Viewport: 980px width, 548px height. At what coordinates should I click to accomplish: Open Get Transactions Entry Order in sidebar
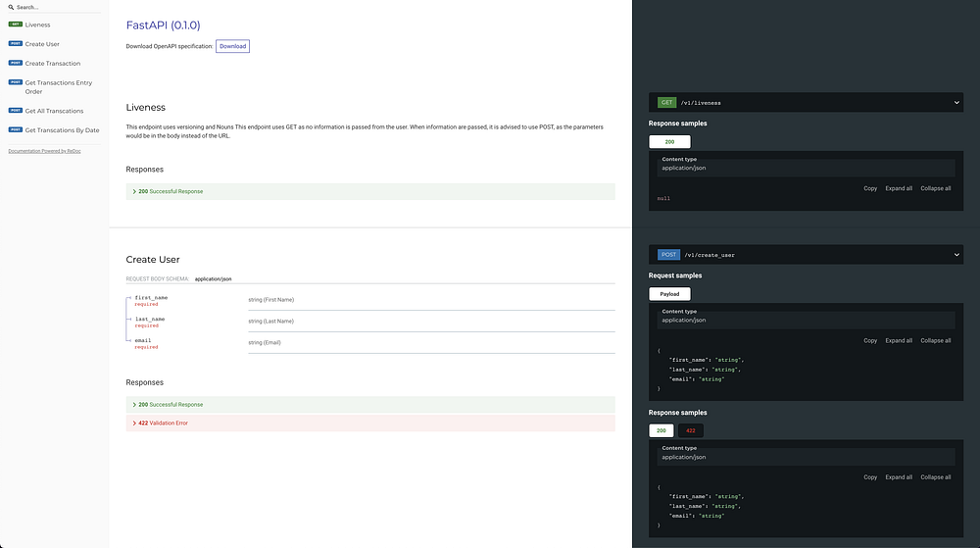click(59, 87)
